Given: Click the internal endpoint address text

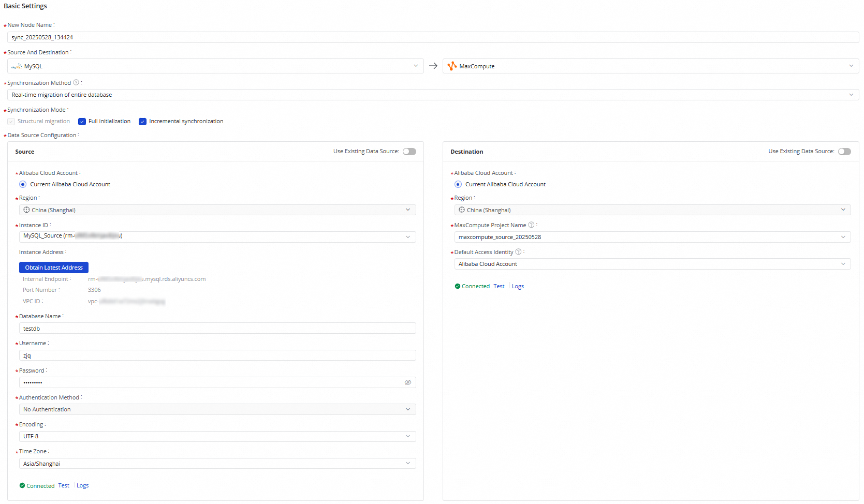Looking at the screenshot, I should click(x=147, y=279).
